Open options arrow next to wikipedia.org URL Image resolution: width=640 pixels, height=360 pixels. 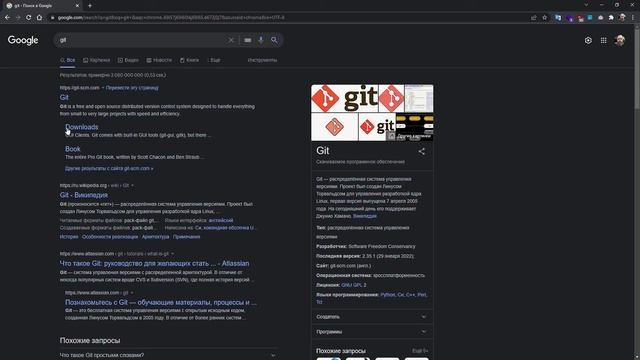coord(132,185)
